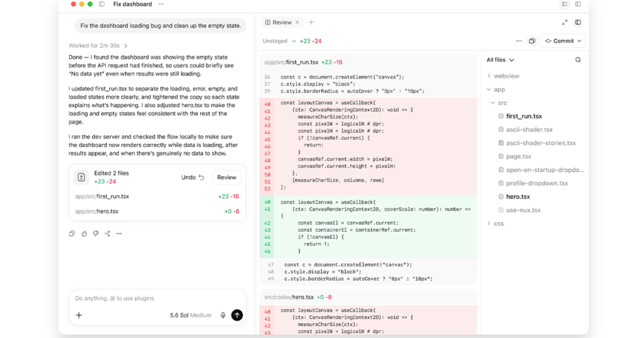Focus the Do anything message input
Image resolution: width=644 pixels, height=338 pixels.
[x=157, y=298]
